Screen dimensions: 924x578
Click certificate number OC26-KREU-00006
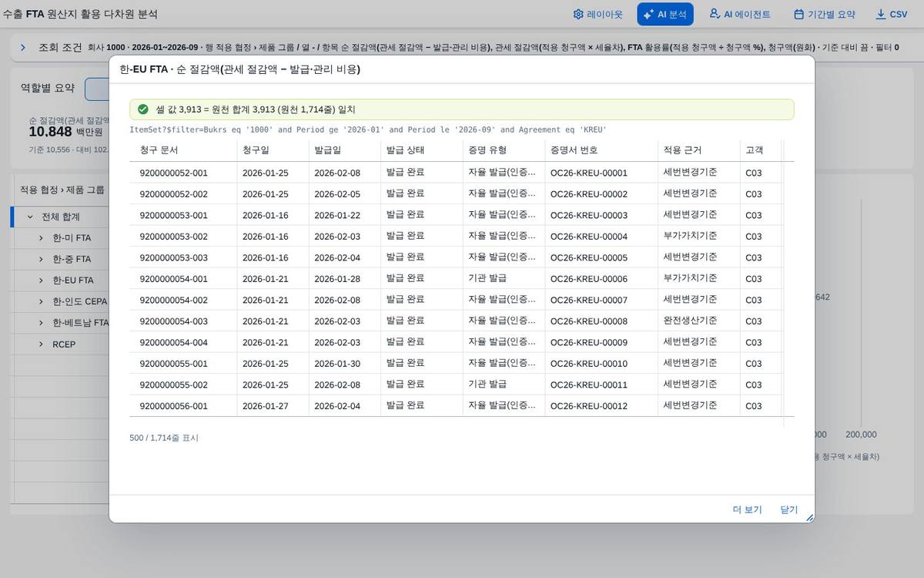(589, 279)
